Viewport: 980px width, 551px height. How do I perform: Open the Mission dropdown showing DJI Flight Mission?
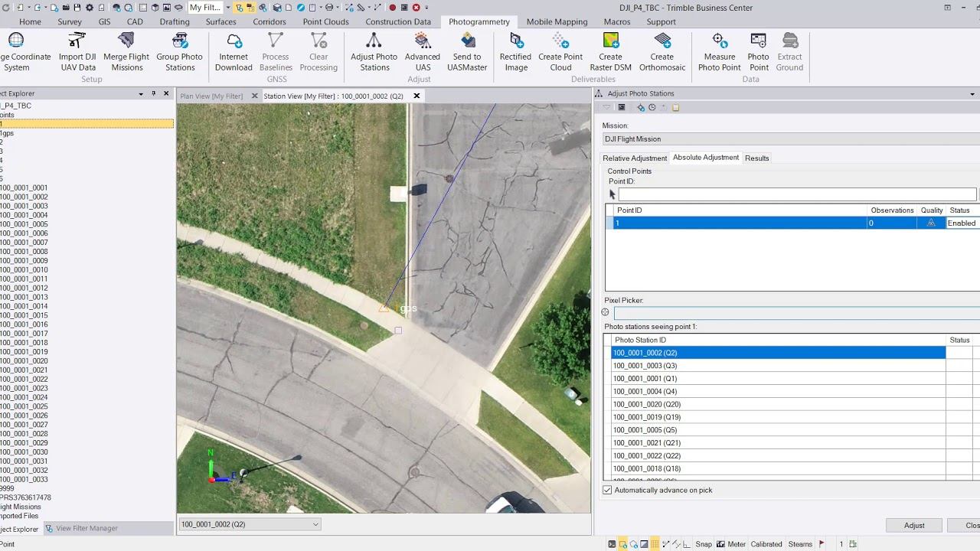point(789,139)
